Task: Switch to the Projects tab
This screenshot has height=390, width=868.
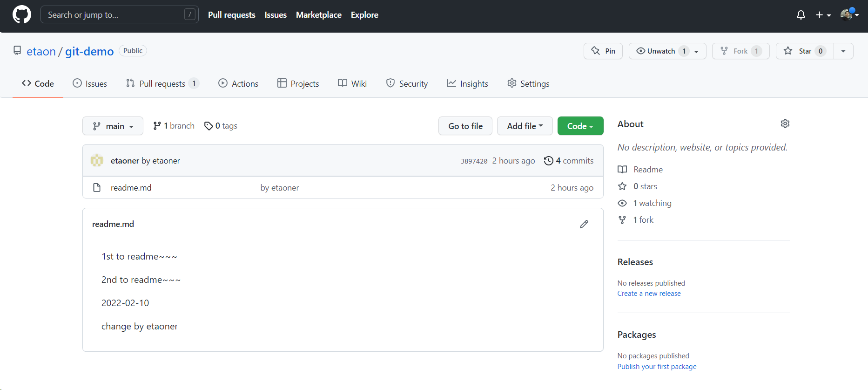Action: coord(298,83)
